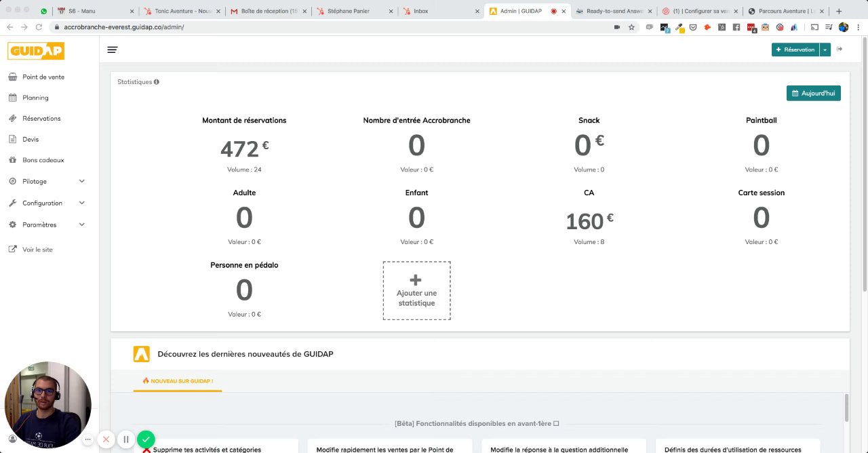The width and height of the screenshot is (868, 453).
Task: Click the Paintball statistic value
Action: coord(762,145)
